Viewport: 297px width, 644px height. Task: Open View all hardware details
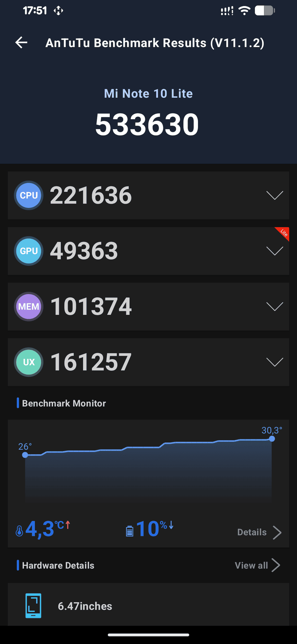tap(251, 565)
